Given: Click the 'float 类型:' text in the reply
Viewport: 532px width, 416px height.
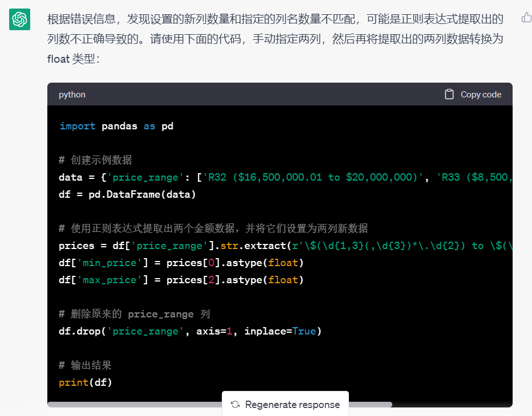Looking at the screenshot, I should (x=74, y=59).
